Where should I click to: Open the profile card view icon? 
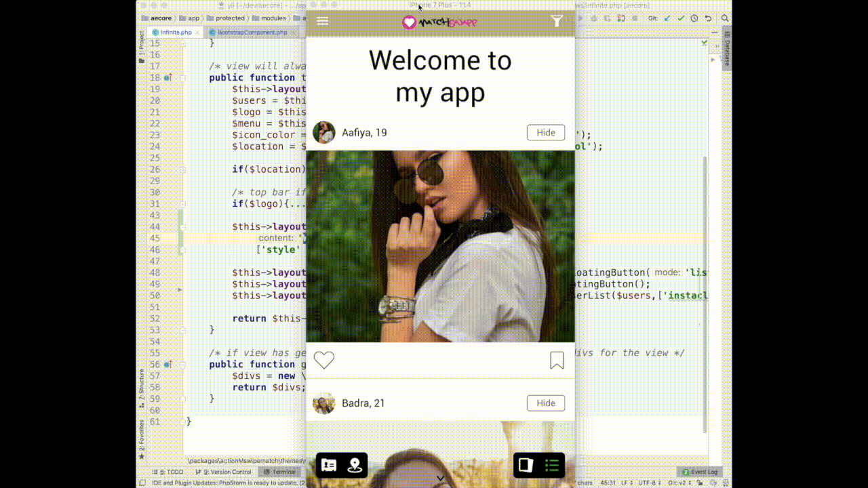click(x=329, y=465)
